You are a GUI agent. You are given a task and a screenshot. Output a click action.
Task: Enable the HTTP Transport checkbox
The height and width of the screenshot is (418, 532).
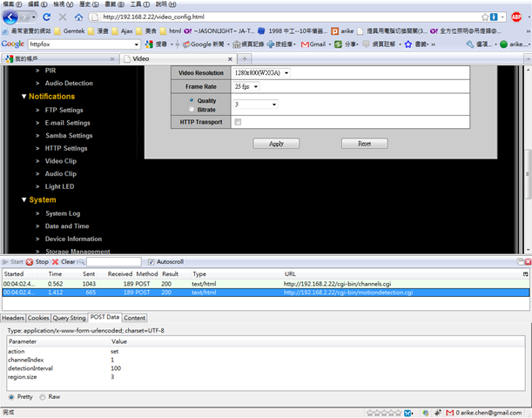pos(238,122)
